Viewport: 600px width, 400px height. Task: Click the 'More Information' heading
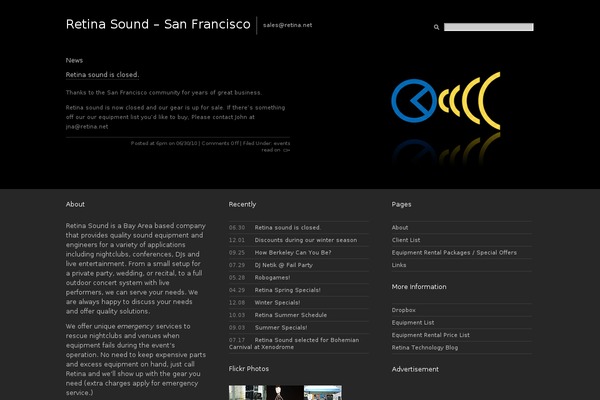tap(419, 287)
